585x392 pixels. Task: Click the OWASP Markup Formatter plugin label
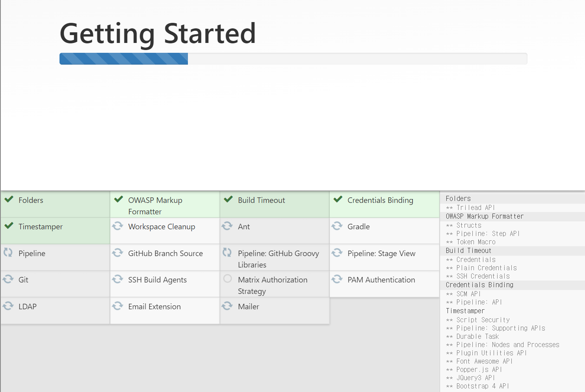pos(155,206)
